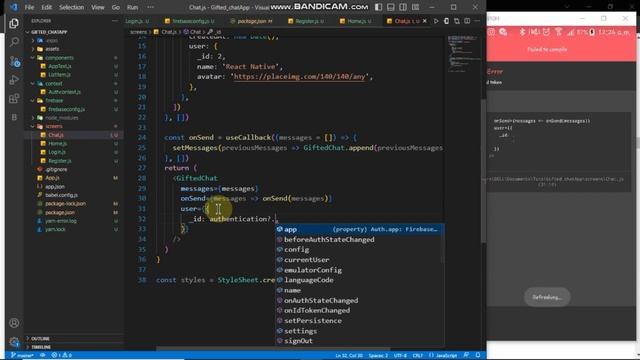Open App.js in the explorer
640x360 pixels.
tap(52, 178)
